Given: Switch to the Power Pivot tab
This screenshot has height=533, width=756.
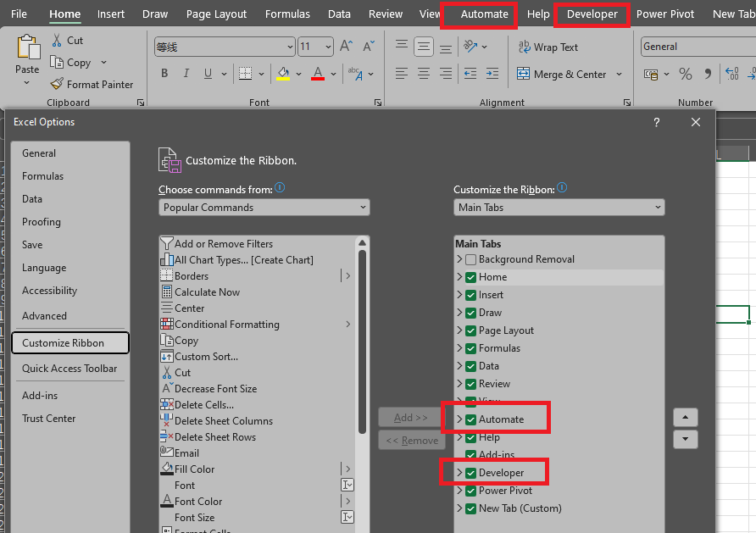Looking at the screenshot, I should 664,14.
